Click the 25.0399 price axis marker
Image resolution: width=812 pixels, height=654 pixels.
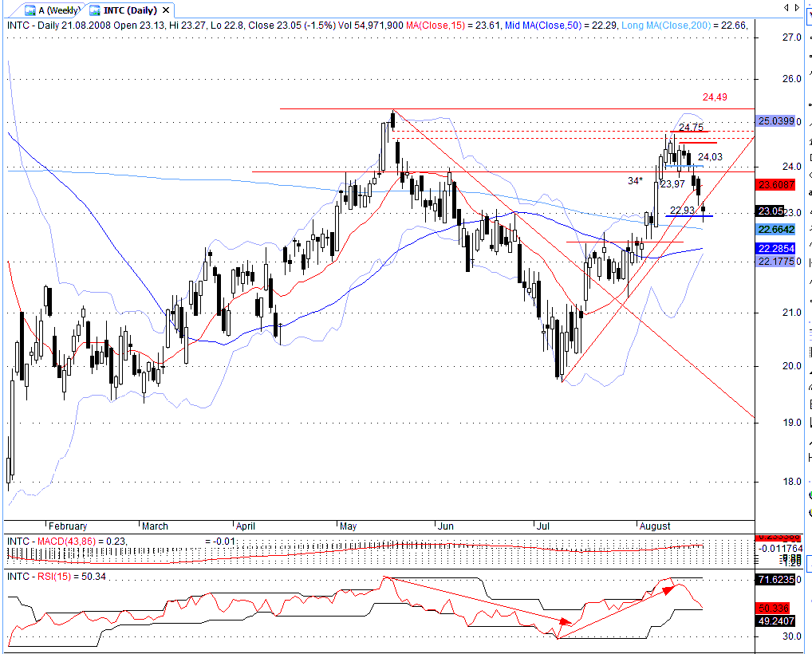pyautogui.click(x=775, y=121)
